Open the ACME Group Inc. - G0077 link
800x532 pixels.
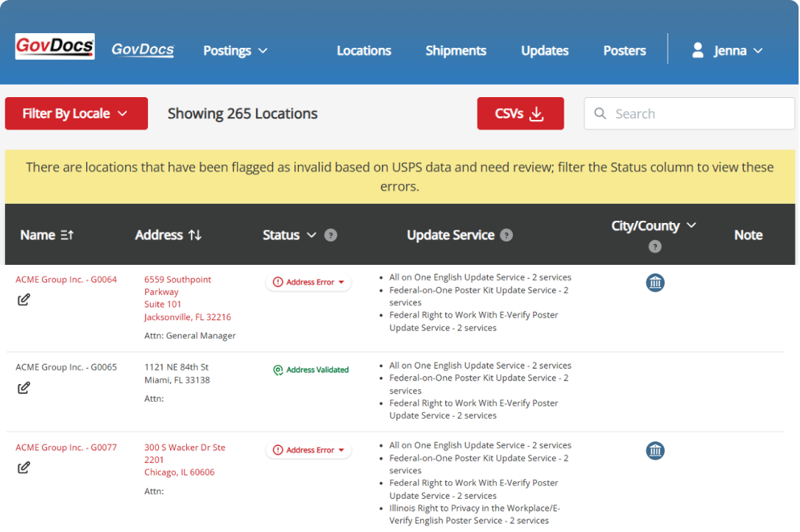coord(66,447)
